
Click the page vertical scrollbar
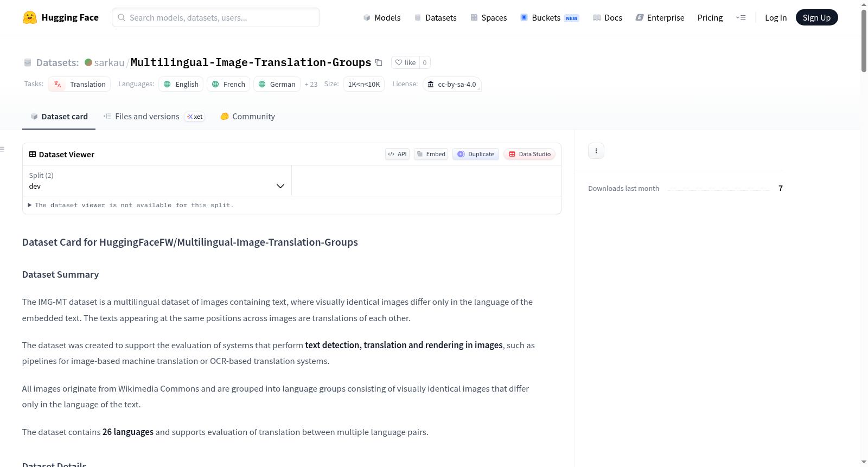coord(864,40)
